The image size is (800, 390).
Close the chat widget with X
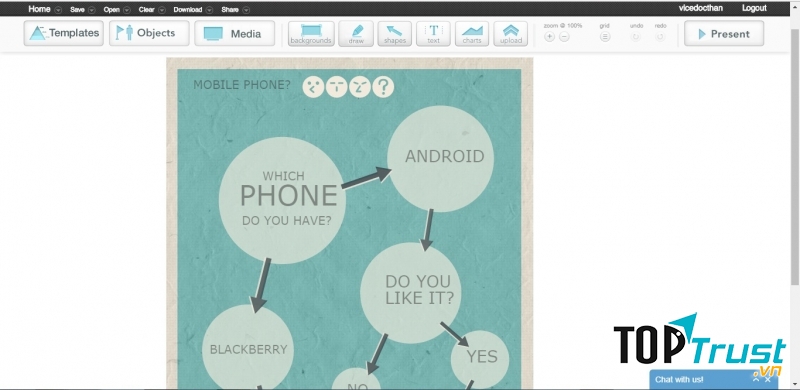tap(767, 379)
